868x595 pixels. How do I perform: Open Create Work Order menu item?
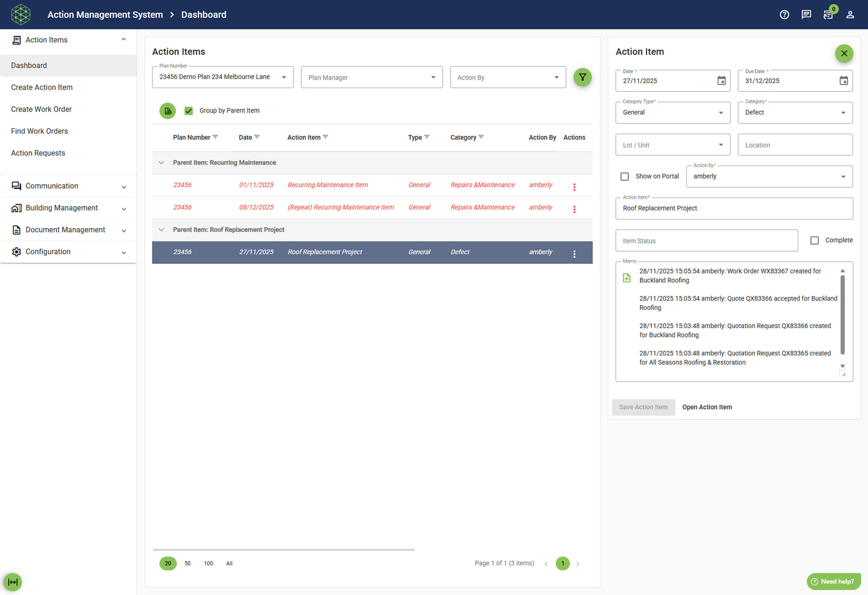pyautogui.click(x=41, y=109)
